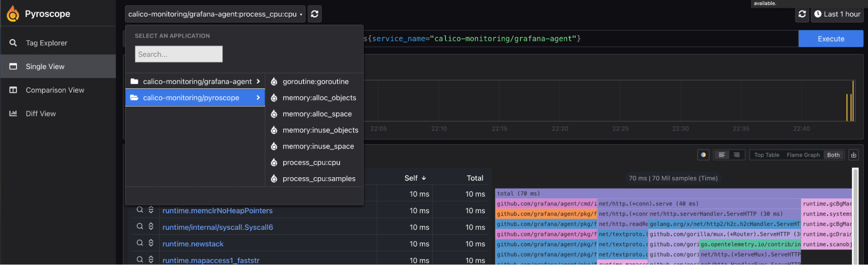Refresh the application list next to app selector

click(315, 14)
